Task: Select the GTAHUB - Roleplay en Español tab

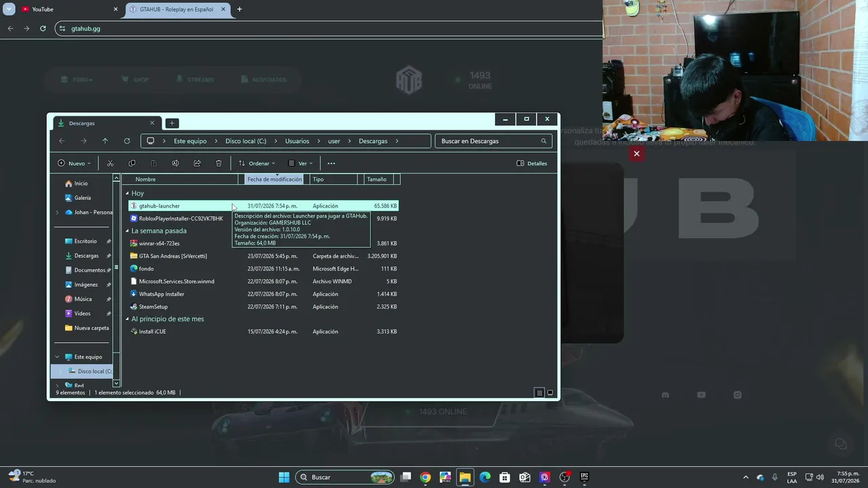Action: click(178, 9)
